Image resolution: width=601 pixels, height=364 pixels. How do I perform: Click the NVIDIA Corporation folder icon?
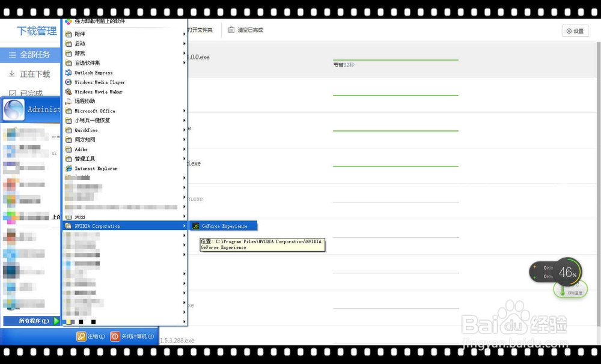[69, 226]
